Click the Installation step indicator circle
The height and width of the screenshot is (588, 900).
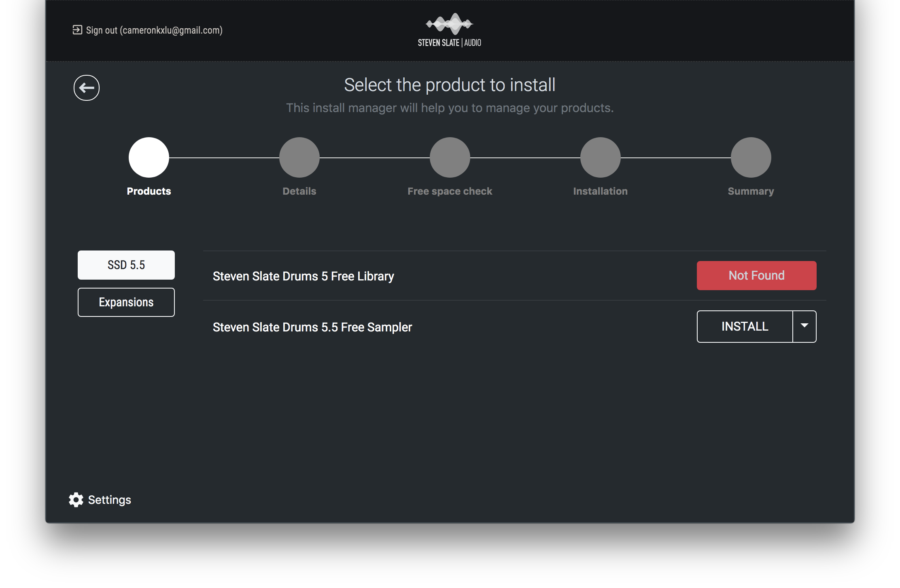(x=600, y=157)
